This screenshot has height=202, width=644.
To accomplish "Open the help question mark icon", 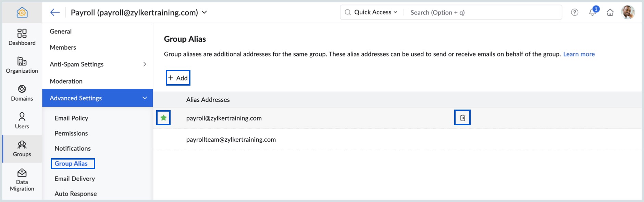I will point(574,12).
